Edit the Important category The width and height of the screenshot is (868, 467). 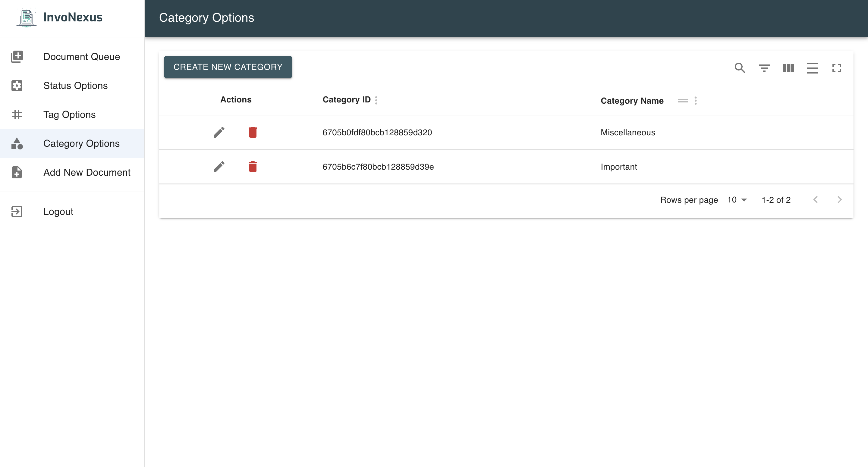(219, 167)
